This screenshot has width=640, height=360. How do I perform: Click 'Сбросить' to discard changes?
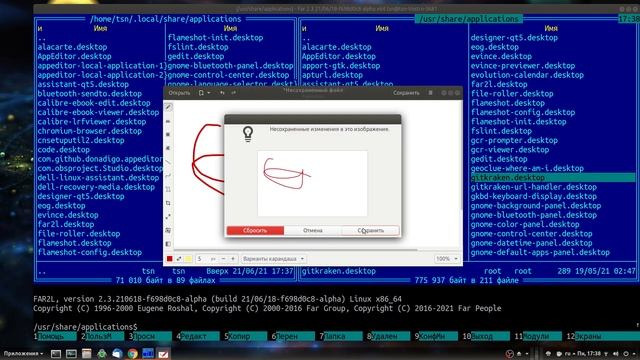point(255,231)
